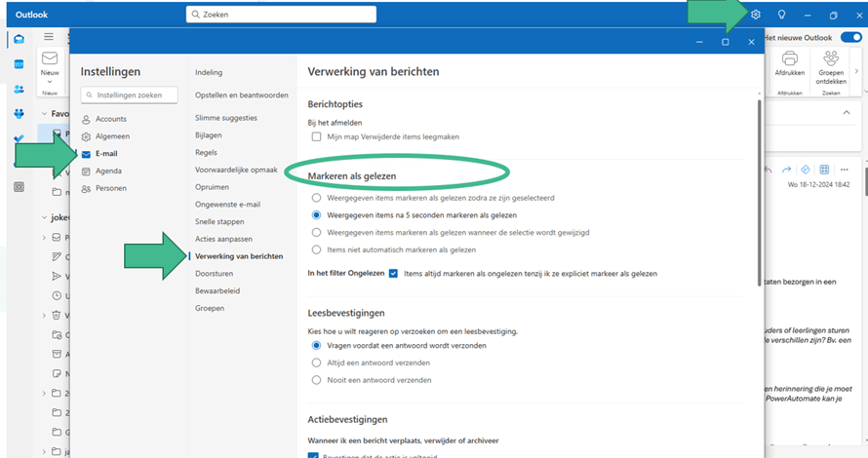Screen dimensions: 868x458
Task: Click the forward arrow on message
Action: pos(786,170)
